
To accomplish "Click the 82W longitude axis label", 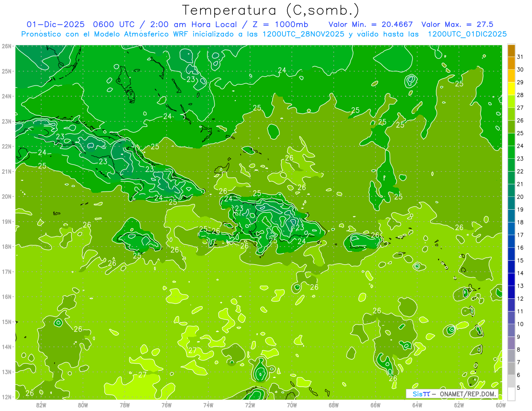I will coord(41,405).
